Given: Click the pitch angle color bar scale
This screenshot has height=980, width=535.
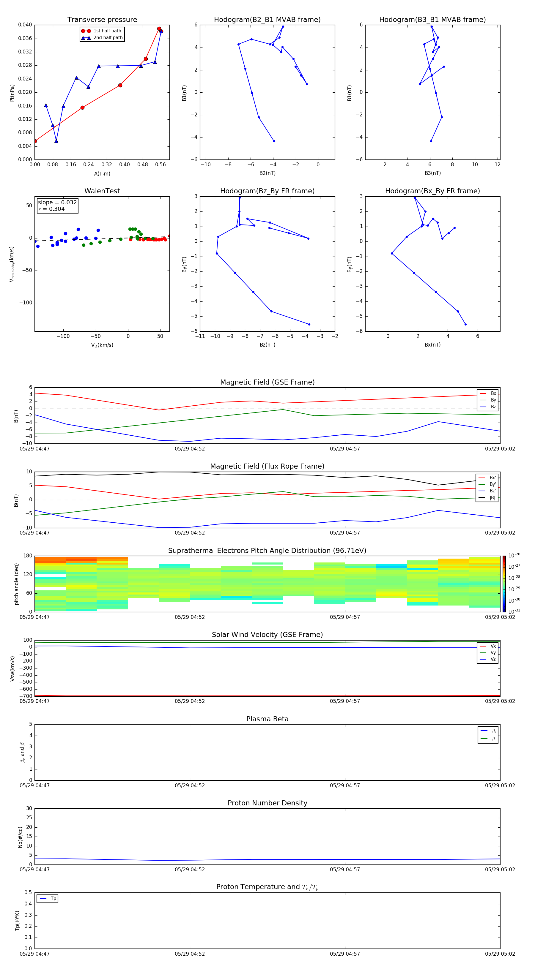Looking at the screenshot, I should pyautogui.click(x=504, y=584).
